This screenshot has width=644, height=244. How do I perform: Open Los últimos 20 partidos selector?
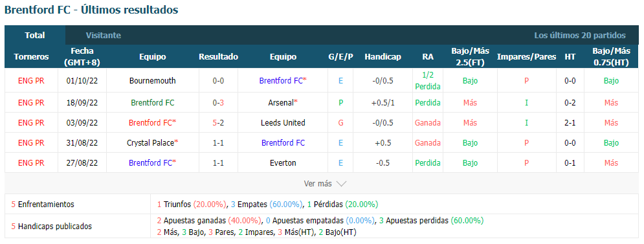point(580,36)
